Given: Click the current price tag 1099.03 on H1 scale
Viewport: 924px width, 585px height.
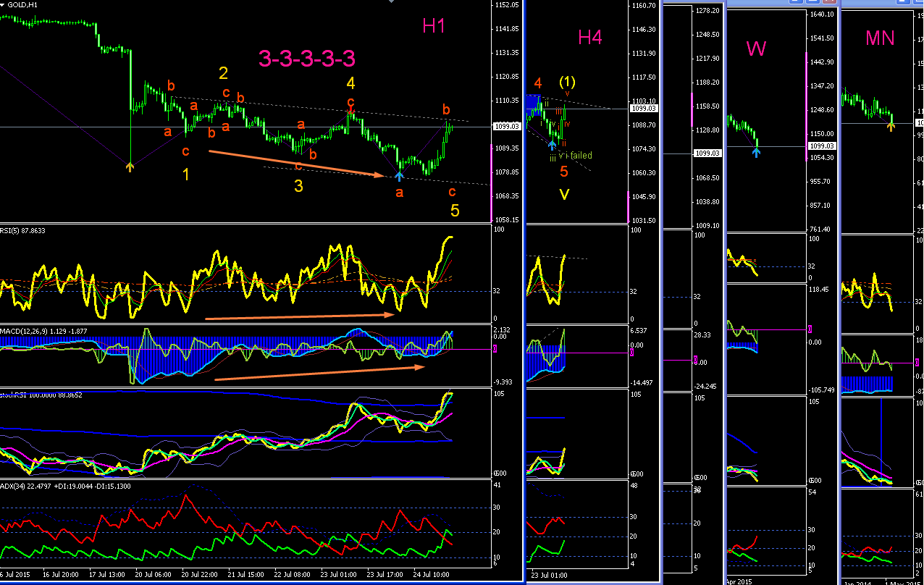Looking at the screenshot, I should [506, 126].
